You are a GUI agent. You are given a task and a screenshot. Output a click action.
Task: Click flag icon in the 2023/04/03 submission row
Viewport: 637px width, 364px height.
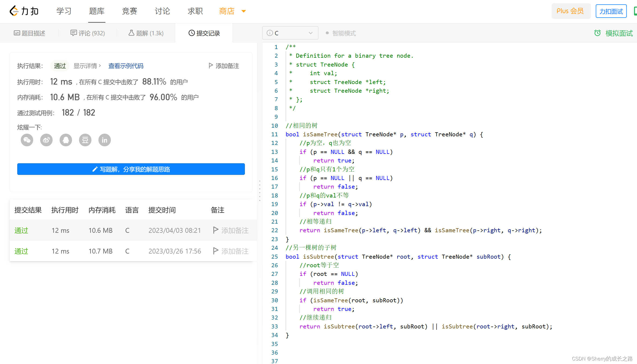point(215,230)
